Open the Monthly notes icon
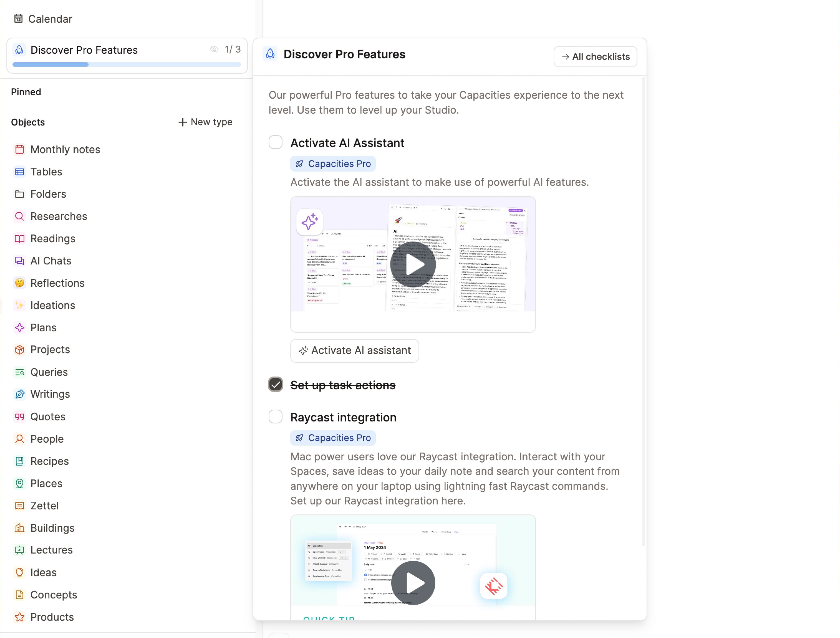The width and height of the screenshot is (840, 638). click(19, 149)
